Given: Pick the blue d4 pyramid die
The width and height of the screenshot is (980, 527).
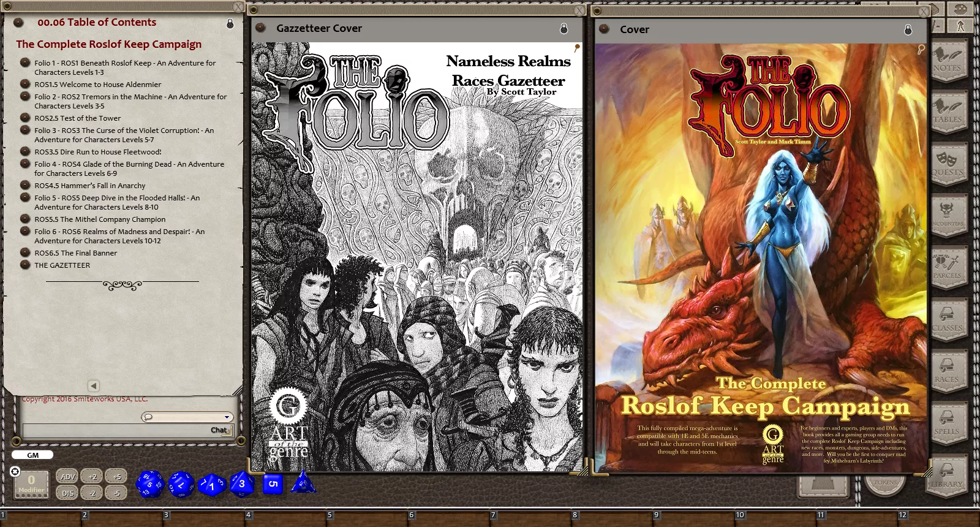Looking at the screenshot, I should tap(303, 482).
